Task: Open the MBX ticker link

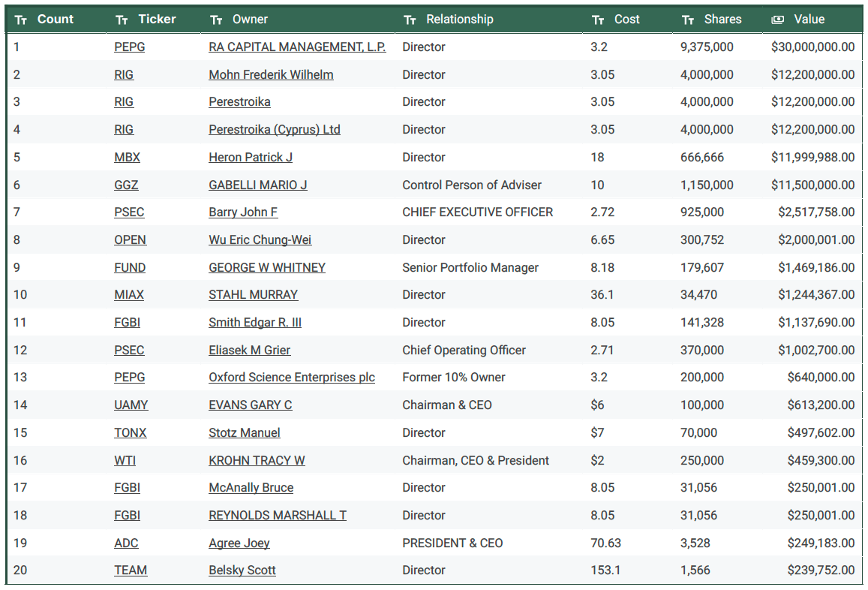Action: click(127, 158)
